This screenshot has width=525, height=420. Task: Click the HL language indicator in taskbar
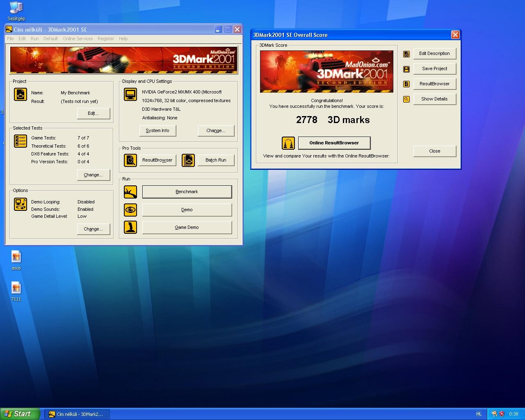click(x=479, y=414)
